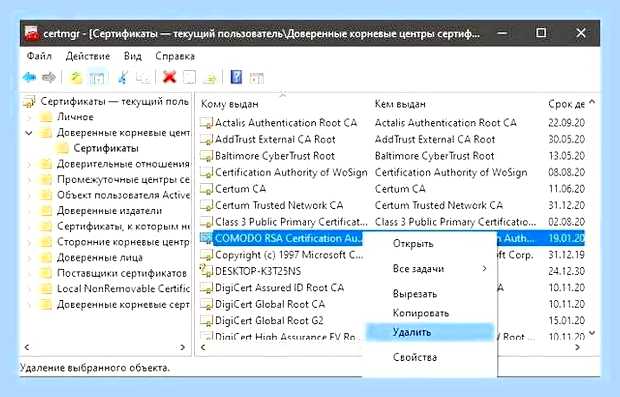Click the Доверенные издатели folder icon
Image resolution: width=620 pixels, height=397 pixels.
click(x=46, y=211)
